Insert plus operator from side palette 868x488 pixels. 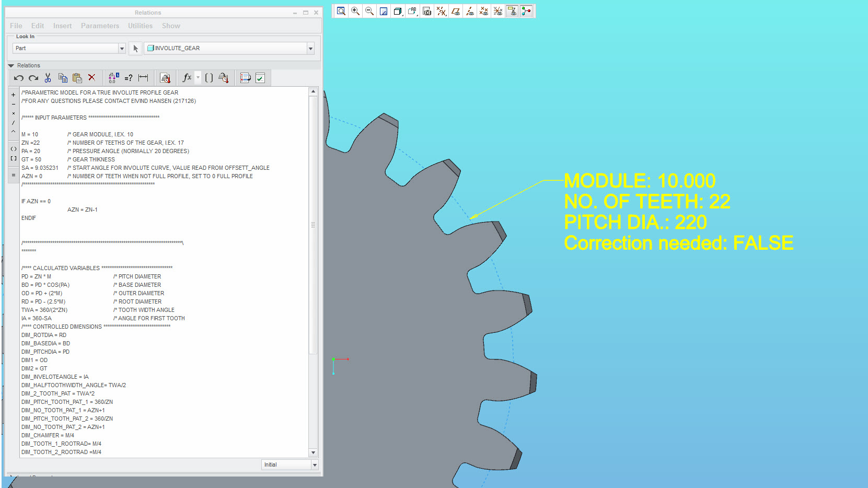tap(14, 95)
